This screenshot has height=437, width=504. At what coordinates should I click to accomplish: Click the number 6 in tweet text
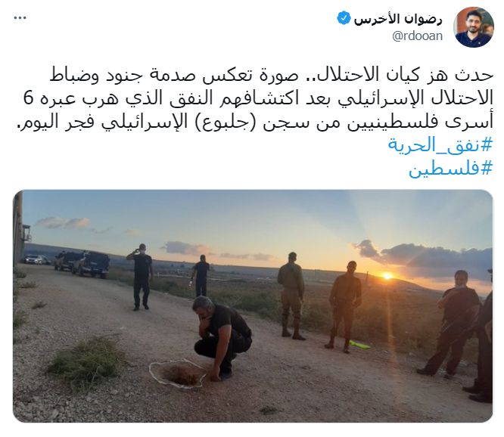[x=28, y=98]
